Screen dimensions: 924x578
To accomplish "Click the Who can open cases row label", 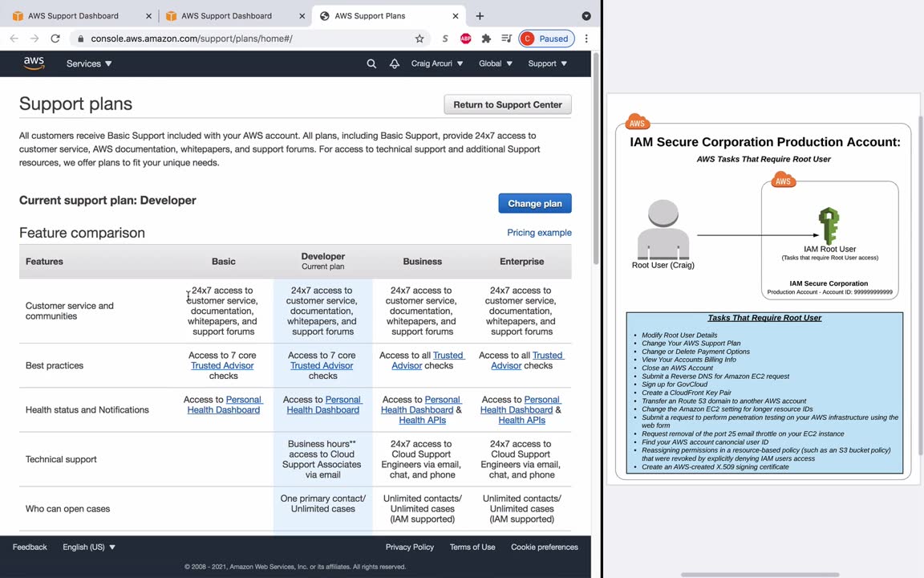I will pyautogui.click(x=67, y=509).
